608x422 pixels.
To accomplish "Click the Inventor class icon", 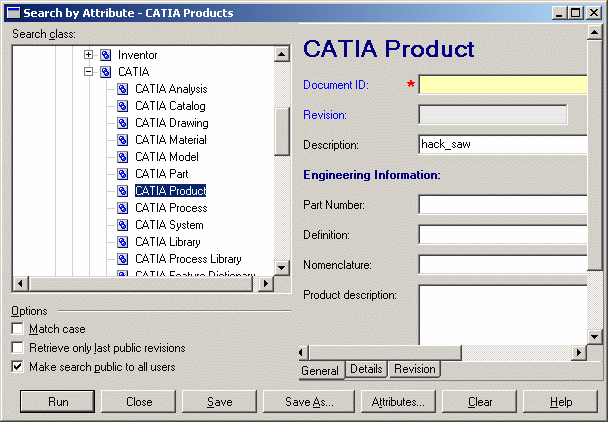I will (x=105, y=55).
